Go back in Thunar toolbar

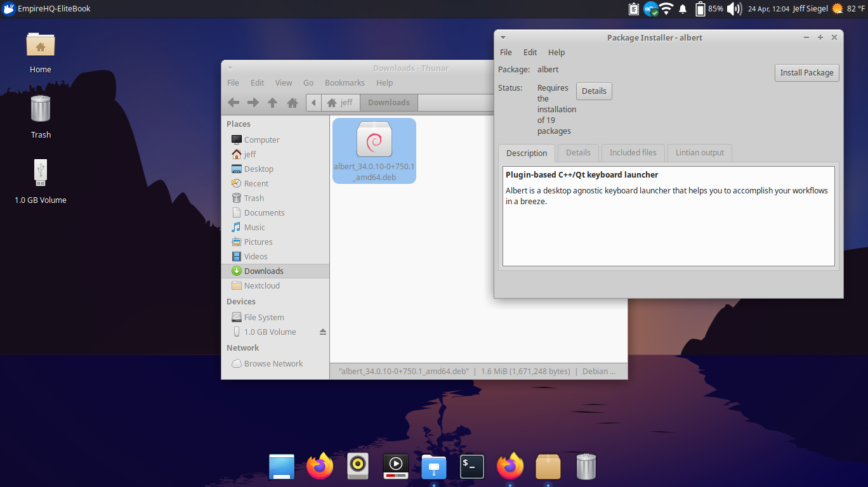click(x=233, y=102)
